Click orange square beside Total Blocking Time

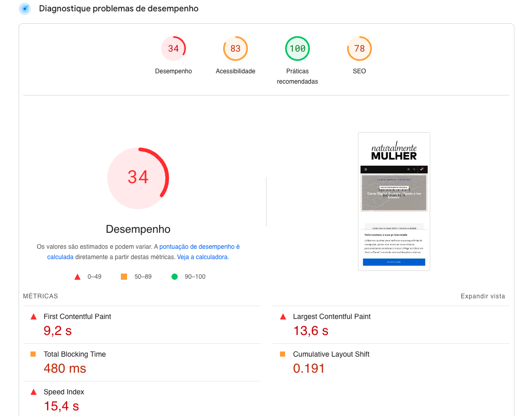(34, 354)
